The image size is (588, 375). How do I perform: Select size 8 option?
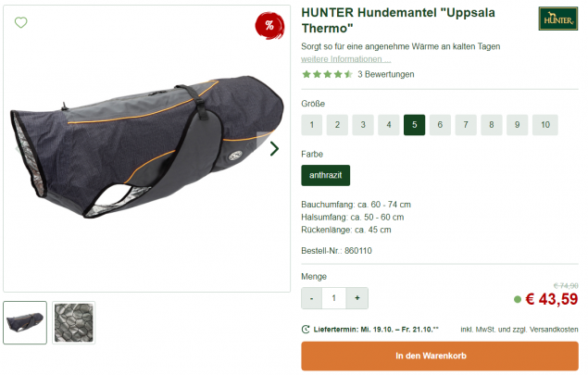tap(492, 125)
